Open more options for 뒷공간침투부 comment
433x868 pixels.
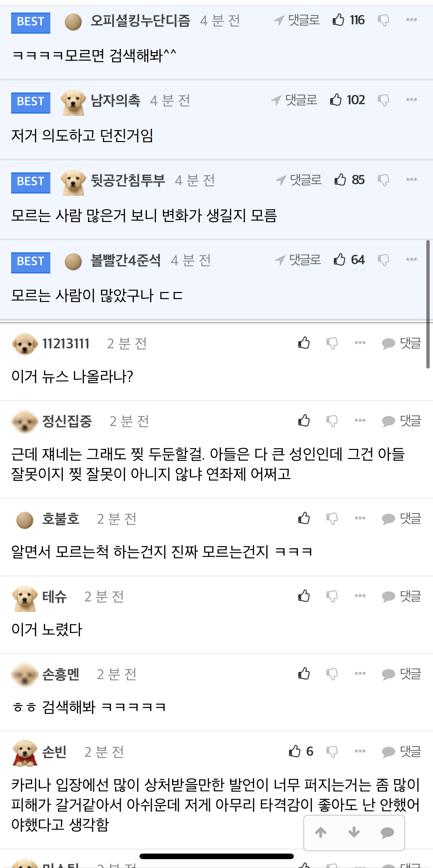coord(412,179)
